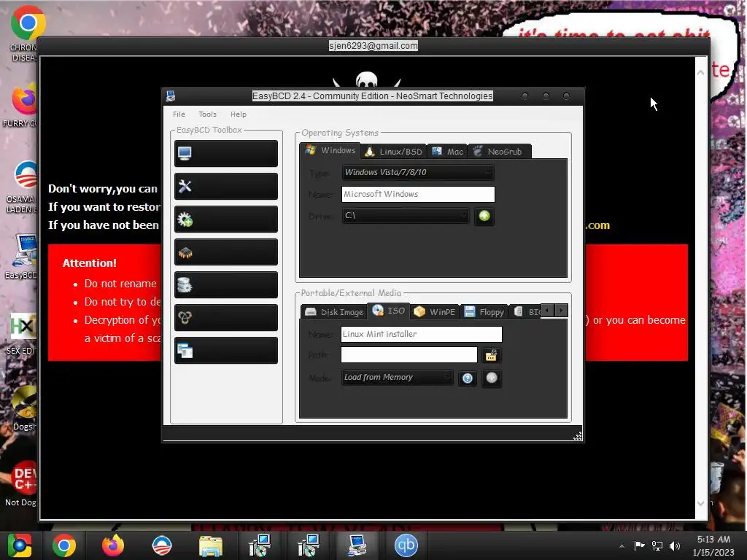Open the Type dropdown showing Windows Vista/7/8/10
Screen dimensions: 747x560
(418, 172)
